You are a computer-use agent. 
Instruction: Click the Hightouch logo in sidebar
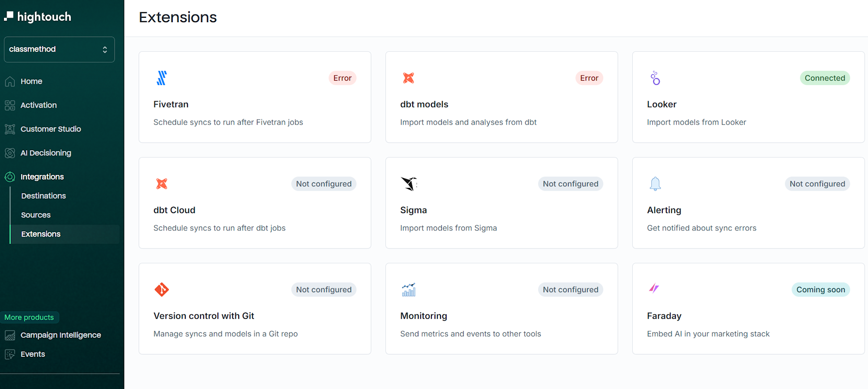(x=38, y=16)
